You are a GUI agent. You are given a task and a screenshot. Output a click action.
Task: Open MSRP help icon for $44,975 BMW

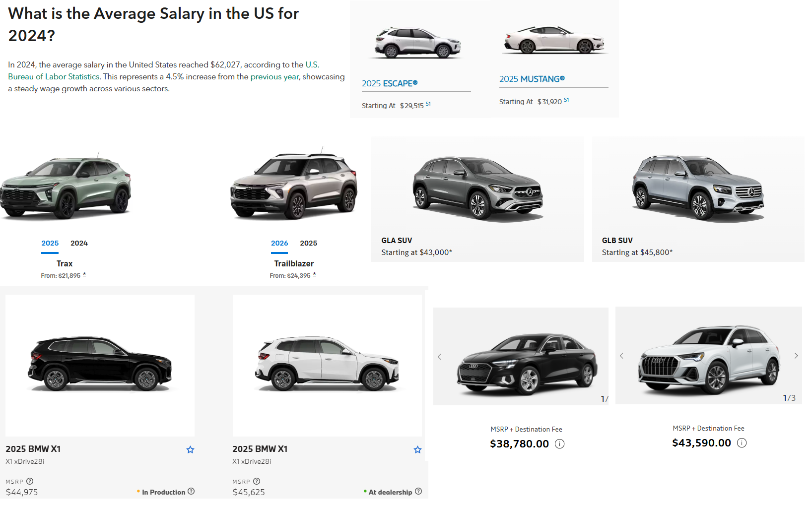point(30,481)
